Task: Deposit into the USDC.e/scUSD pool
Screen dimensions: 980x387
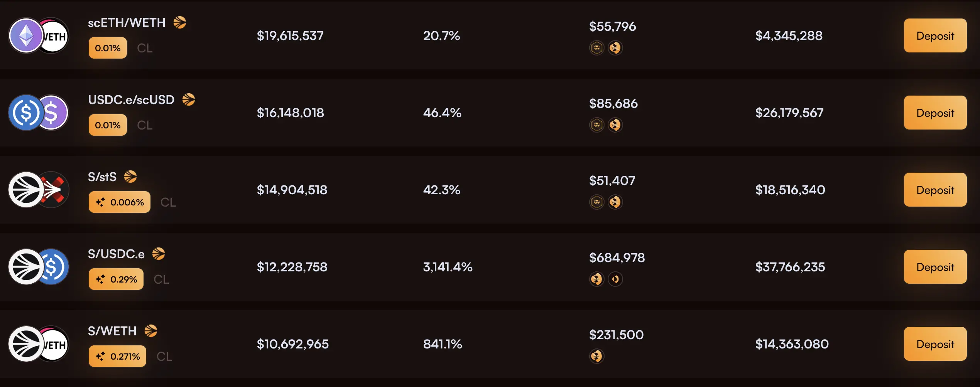Action: click(935, 113)
